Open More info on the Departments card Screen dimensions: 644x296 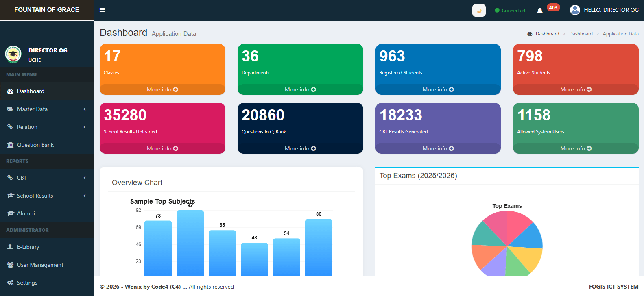coord(300,89)
